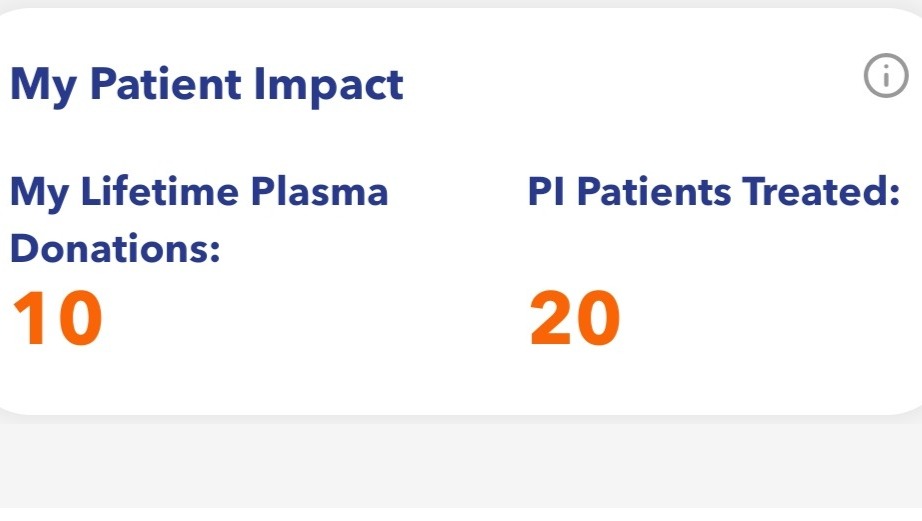Tap the digit 1 in the donations count

click(29, 318)
